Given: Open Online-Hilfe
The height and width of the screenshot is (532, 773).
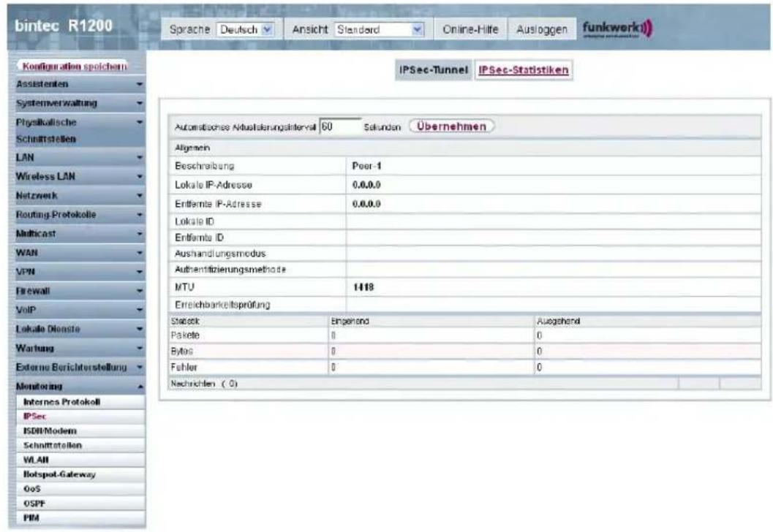Looking at the screenshot, I should tap(470, 29).
